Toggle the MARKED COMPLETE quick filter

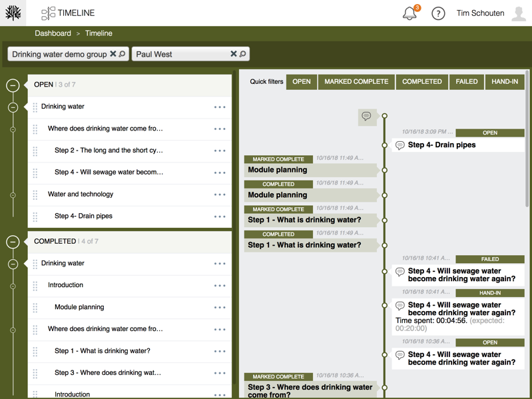356,82
